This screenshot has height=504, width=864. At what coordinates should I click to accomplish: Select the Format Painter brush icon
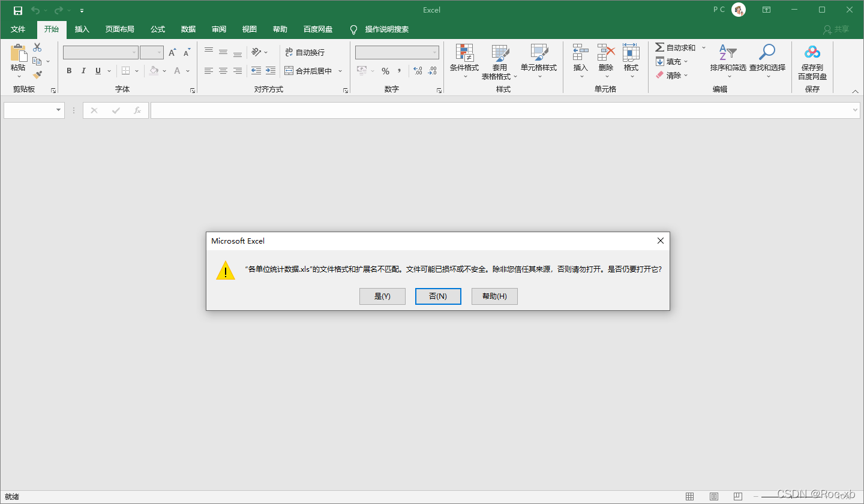(x=37, y=75)
